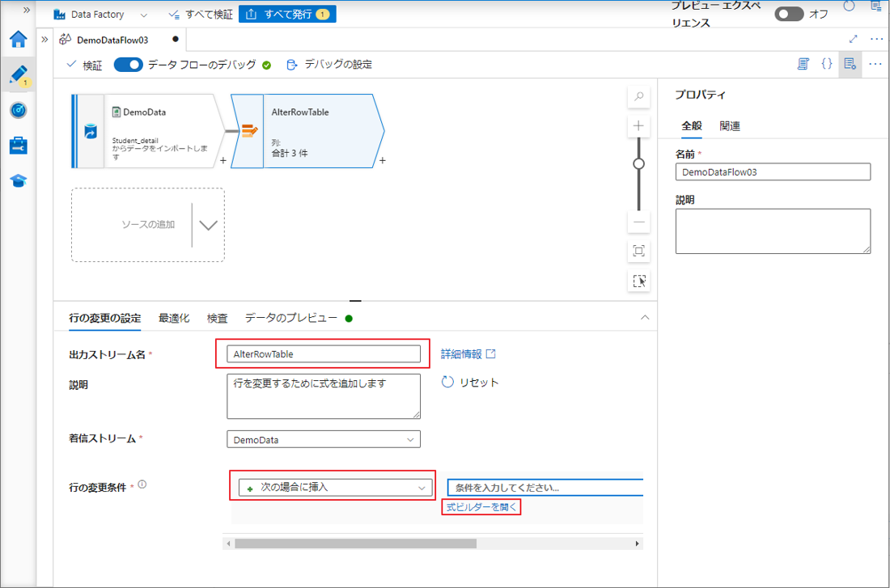The image size is (890, 588).
Task: Select the DemoDataFlow03 tab
Action: click(x=119, y=39)
